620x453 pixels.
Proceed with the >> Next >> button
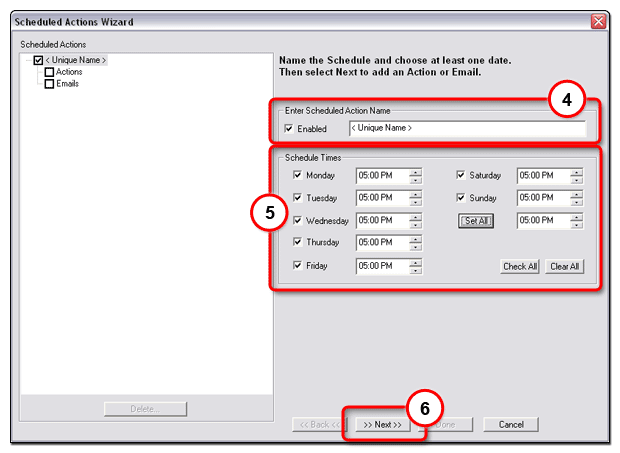click(383, 424)
